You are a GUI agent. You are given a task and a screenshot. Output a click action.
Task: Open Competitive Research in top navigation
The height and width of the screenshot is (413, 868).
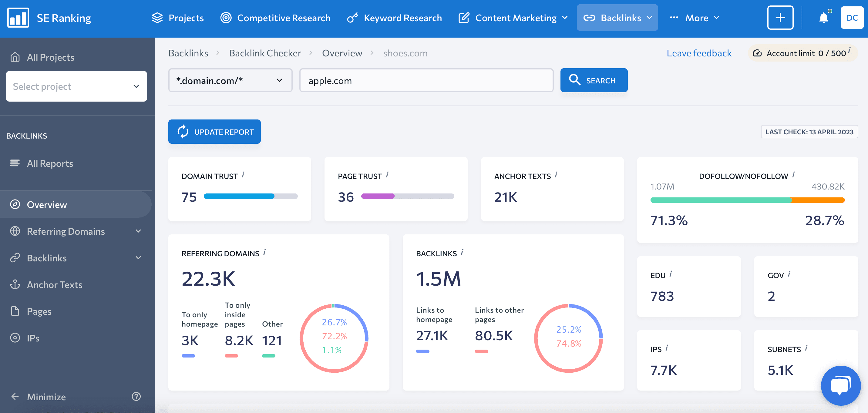pyautogui.click(x=275, y=18)
